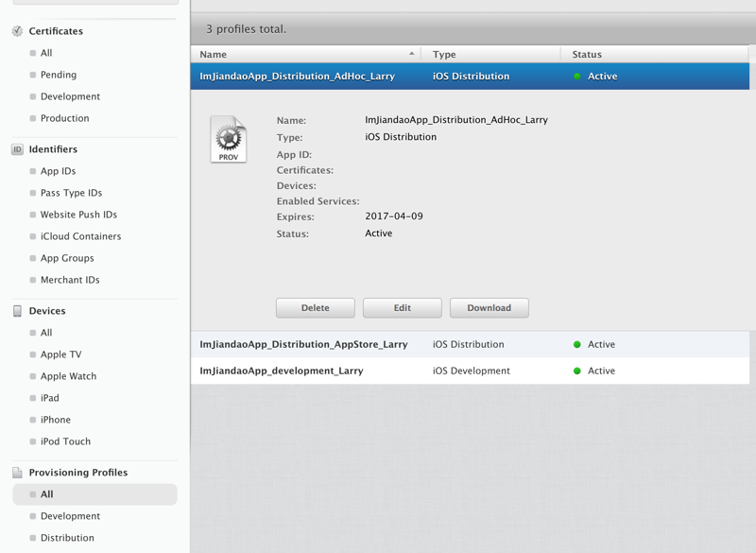Click green status dot of AdHoc_Larry profile
The width and height of the screenshot is (756, 553).
click(577, 77)
